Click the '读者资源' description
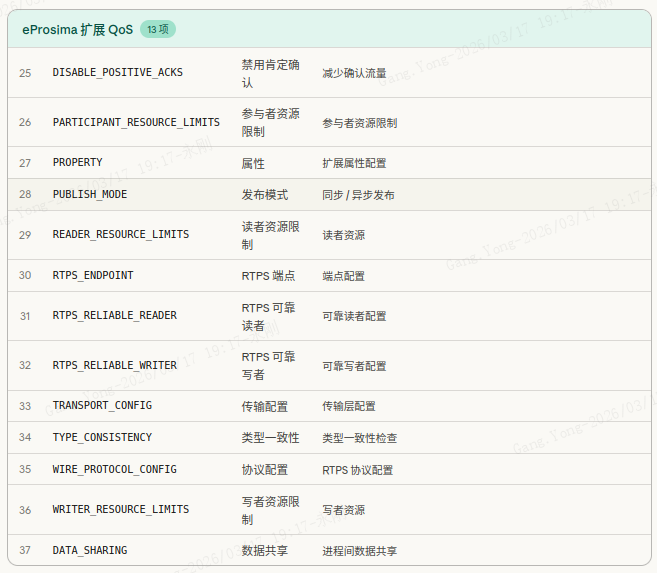657x573 pixels. (x=344, y=235)
